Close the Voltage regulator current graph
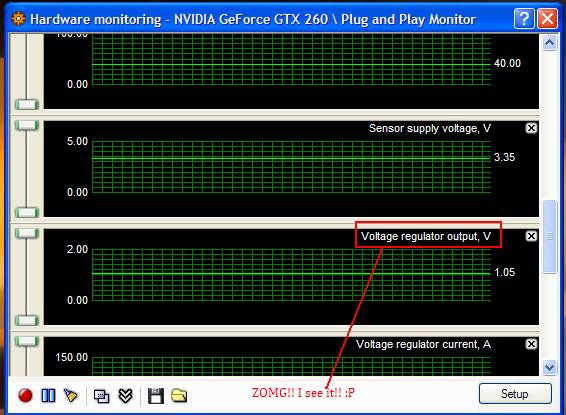The width and height of the screenshot is (566, 415). pyautogui.click(x=531, y=344)
